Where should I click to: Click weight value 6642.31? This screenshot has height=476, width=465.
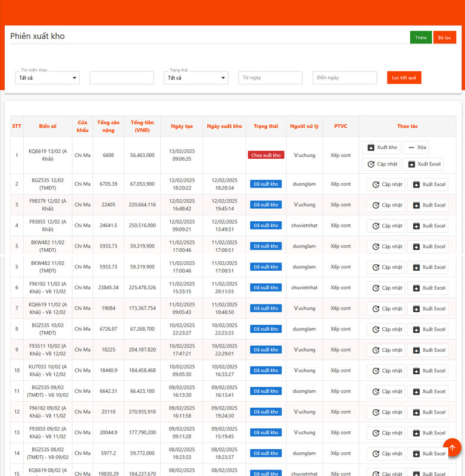click(108, 391)
